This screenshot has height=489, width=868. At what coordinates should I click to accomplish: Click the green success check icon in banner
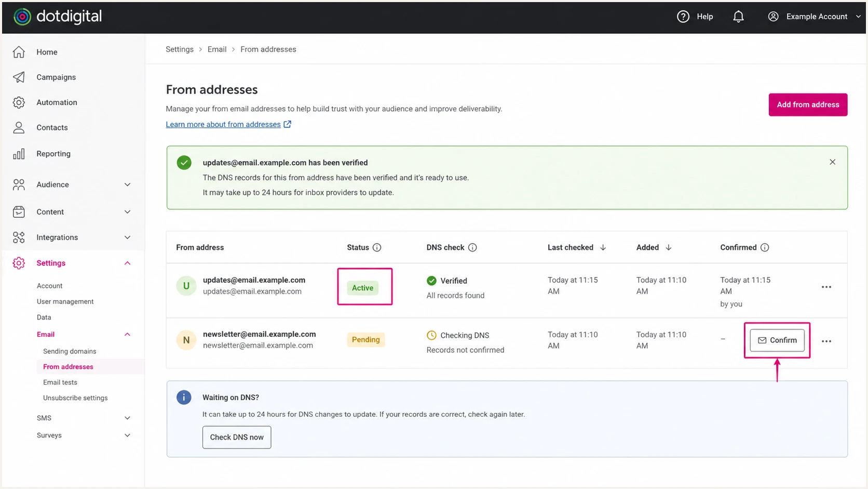(184, 163)
